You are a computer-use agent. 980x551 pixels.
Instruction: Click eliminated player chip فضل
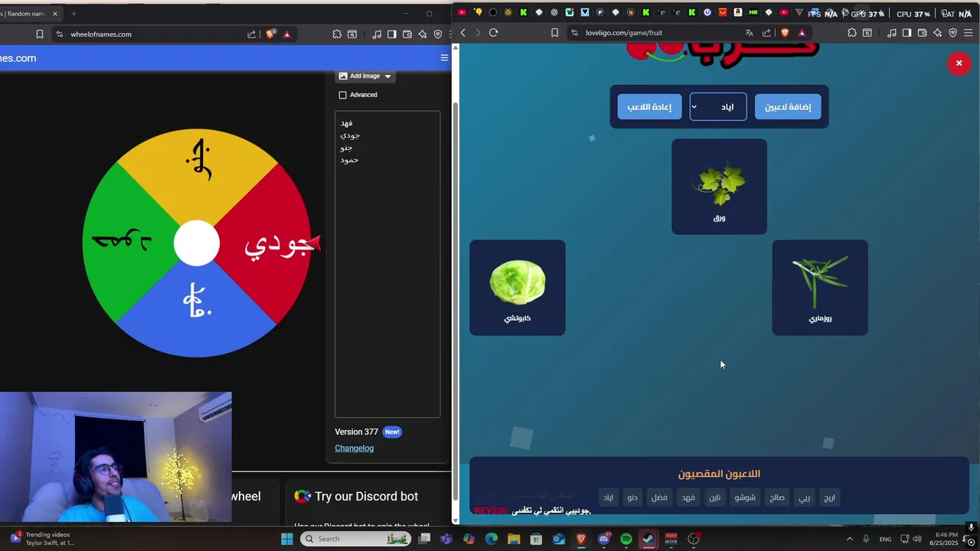659,497
